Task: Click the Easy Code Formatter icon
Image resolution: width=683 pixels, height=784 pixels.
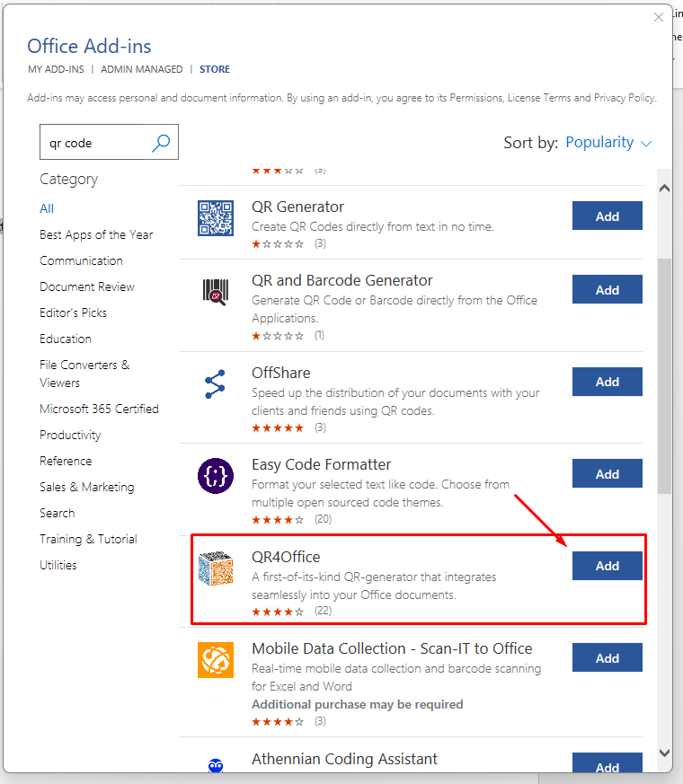Action: 215,475
